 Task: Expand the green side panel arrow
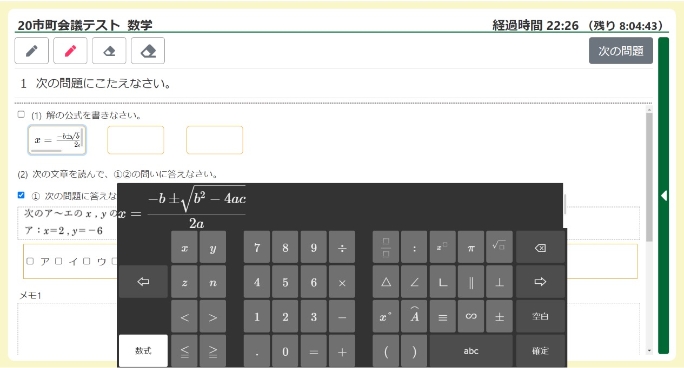(x=663, y=196)
